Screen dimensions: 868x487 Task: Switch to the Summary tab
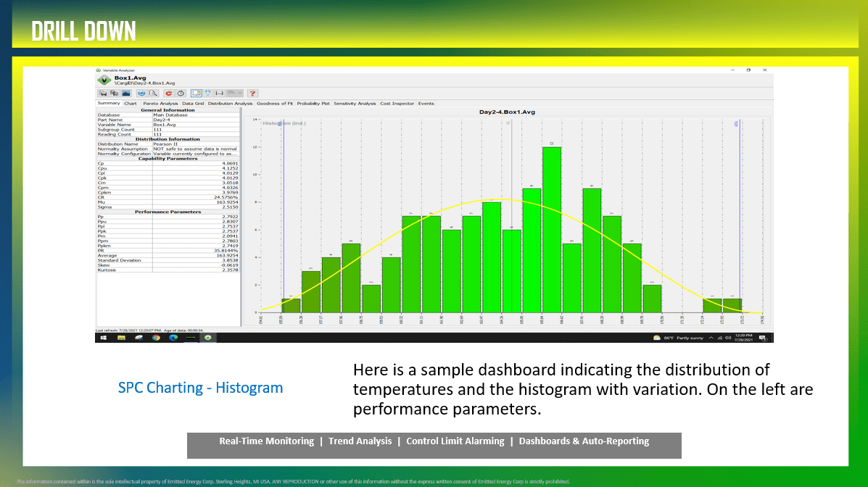[x=109, y=103]
